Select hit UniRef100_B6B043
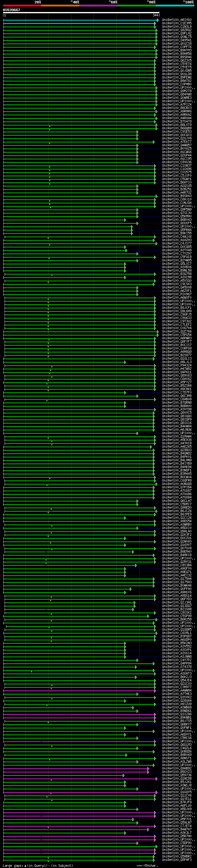197x868 pixels. (177, 220)
